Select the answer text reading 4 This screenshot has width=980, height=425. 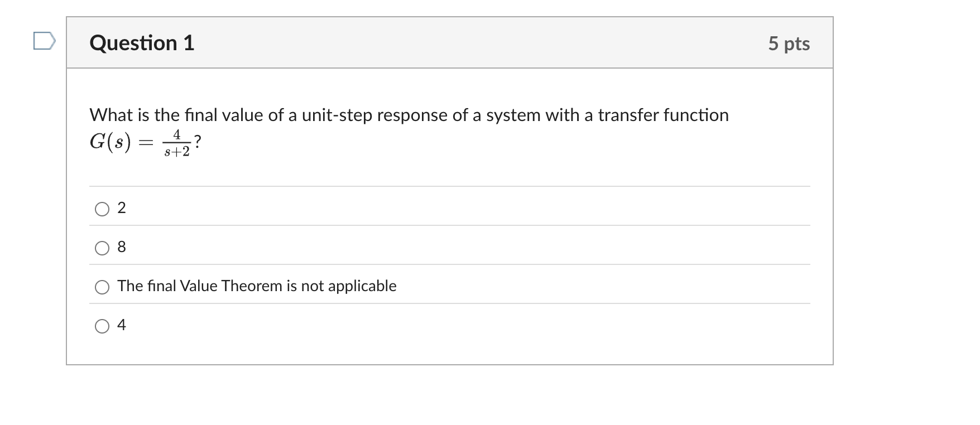click(x=122, y=326)
